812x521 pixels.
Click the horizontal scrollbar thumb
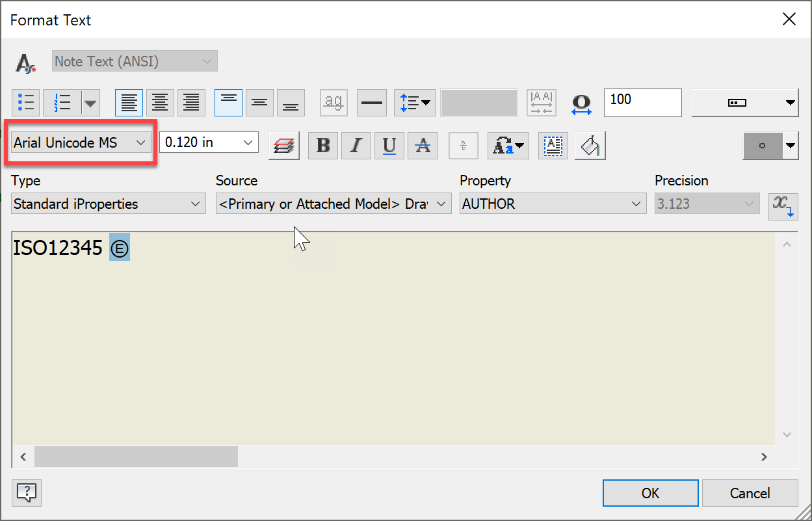pyautogui.click(x=136, y=457)
